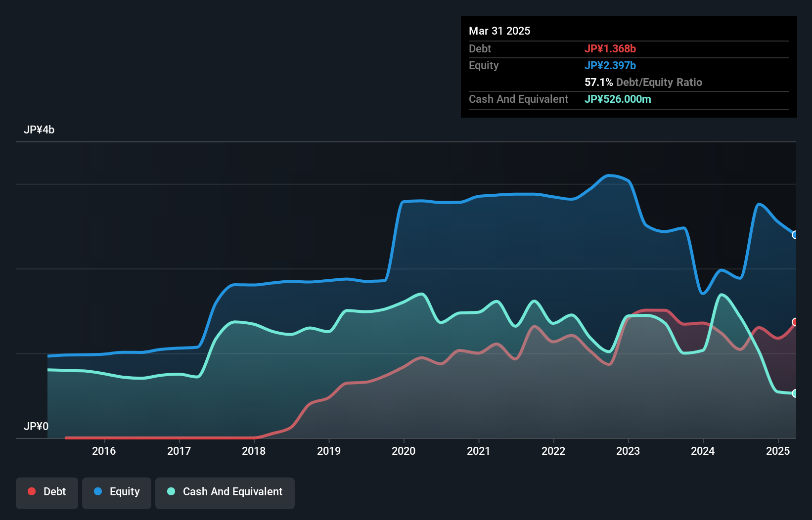
Task: Click the blue Equity legend dot
Action: click(x=98, y=491)
